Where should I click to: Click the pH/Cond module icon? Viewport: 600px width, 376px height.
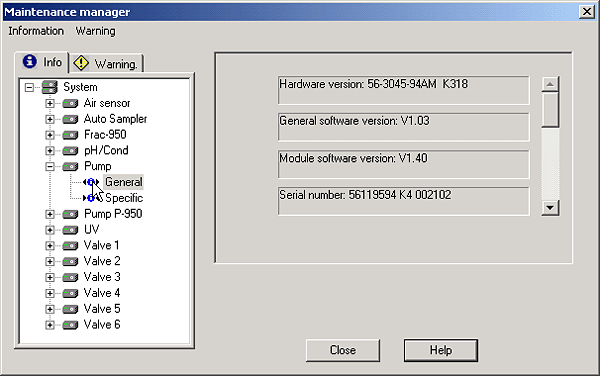(70, 151)
